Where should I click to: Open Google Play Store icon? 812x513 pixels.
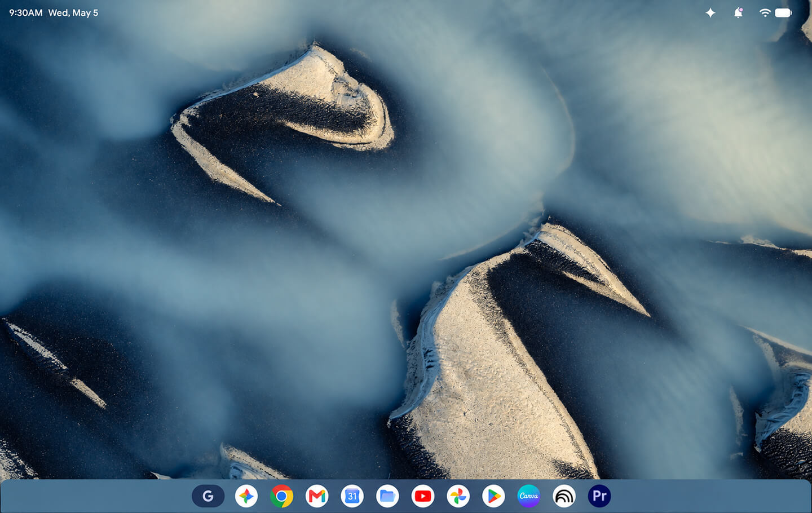click(x=493, y=496)
